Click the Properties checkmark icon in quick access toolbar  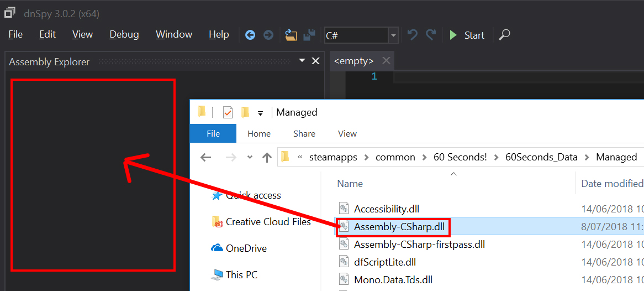point(228,112)
